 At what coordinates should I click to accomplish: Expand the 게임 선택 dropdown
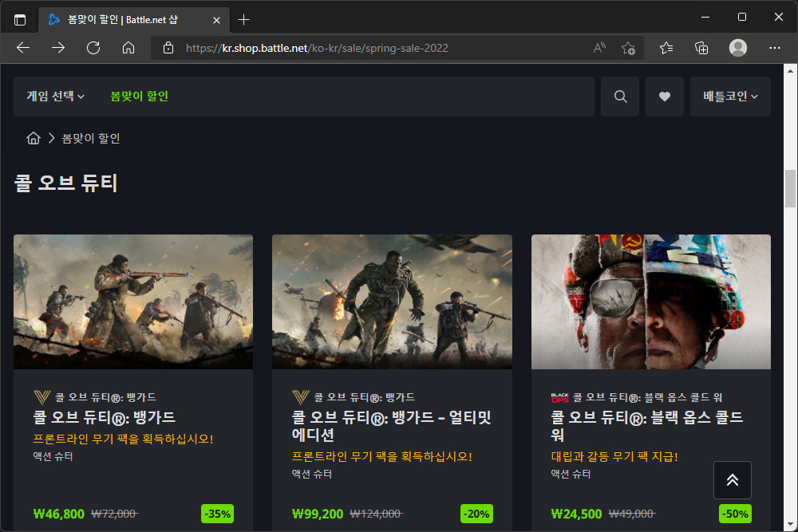[x=56, y=97]
